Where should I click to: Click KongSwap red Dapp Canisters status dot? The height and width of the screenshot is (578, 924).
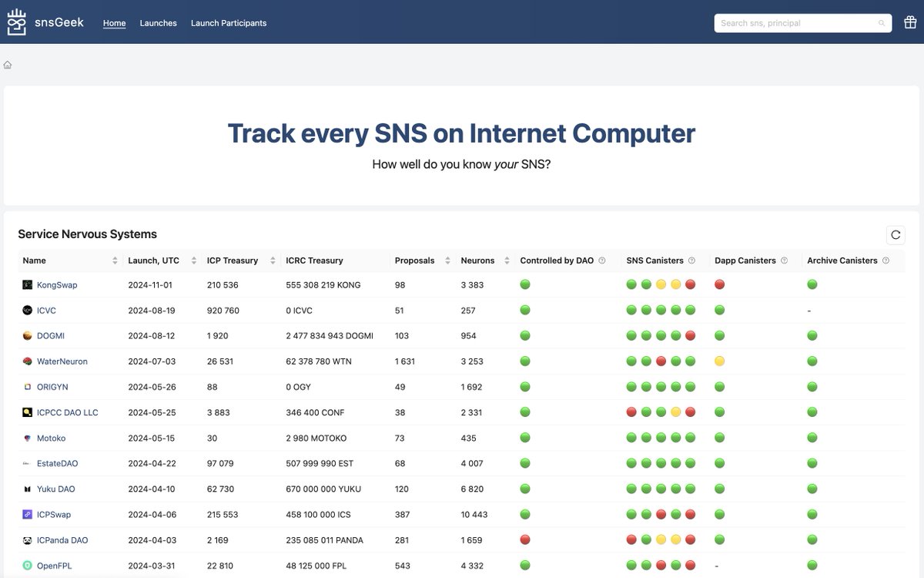720,284
